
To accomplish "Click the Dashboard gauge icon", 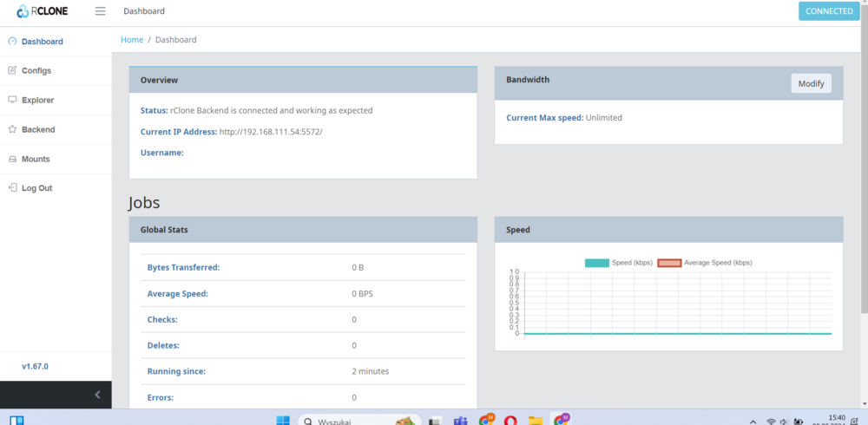I will pyautogui.click(x=12, y=42).
